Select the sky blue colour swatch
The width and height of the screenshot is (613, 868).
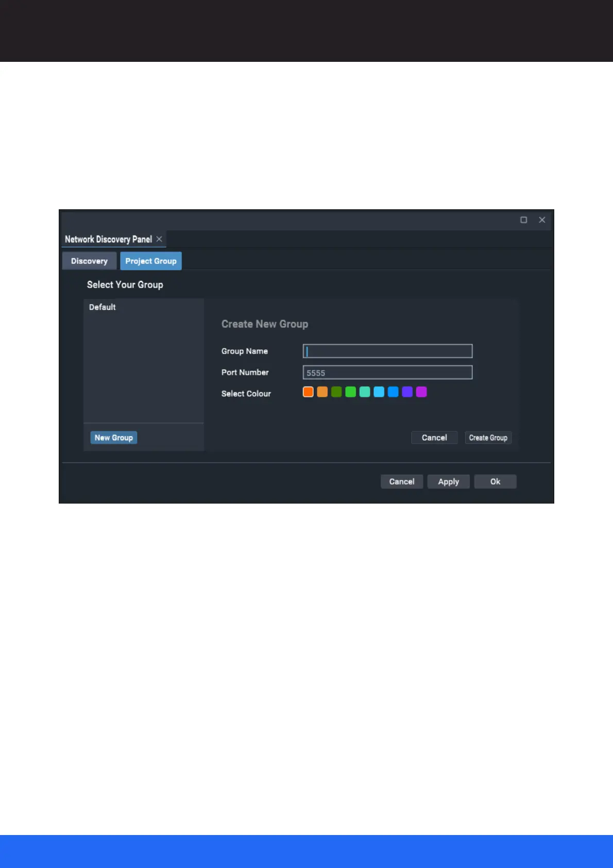tap(379, 392)
